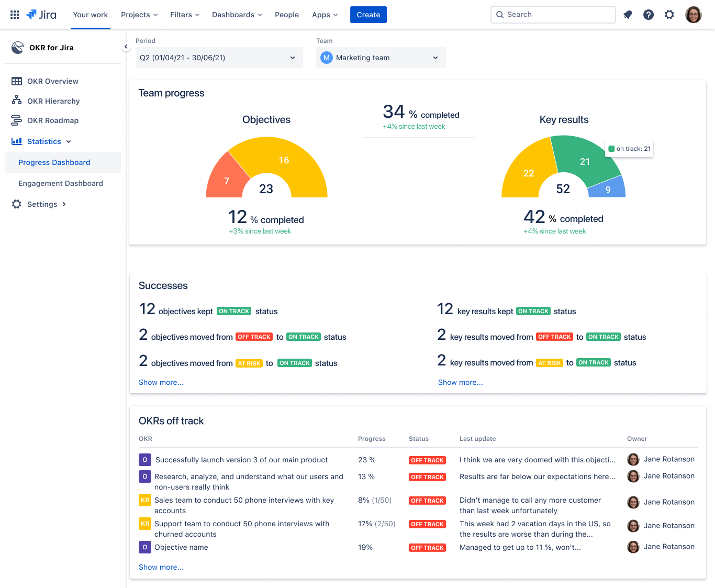Click Show more under Successes
This screenshot has height=588, width=715.
coord(161,382)
